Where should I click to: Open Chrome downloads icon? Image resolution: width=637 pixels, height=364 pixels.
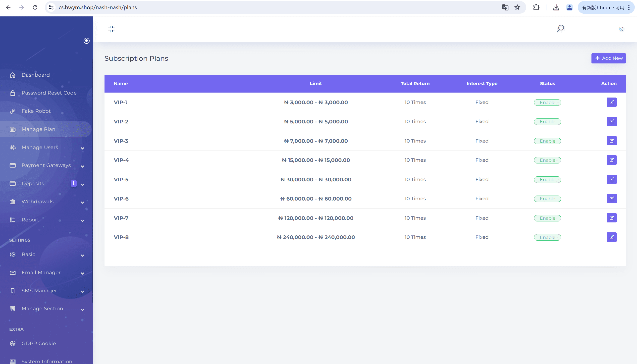[x=556, y=7]
